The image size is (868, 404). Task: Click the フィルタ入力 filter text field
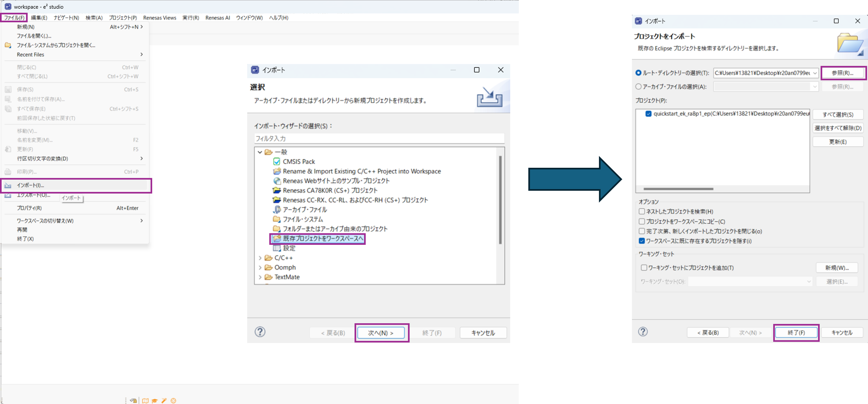[379, 138]
